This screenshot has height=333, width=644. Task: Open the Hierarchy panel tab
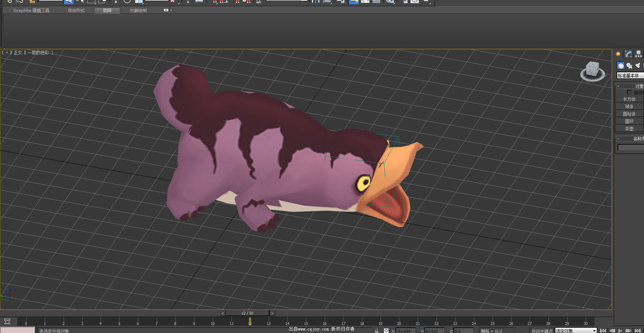click(x=638, y=54)
